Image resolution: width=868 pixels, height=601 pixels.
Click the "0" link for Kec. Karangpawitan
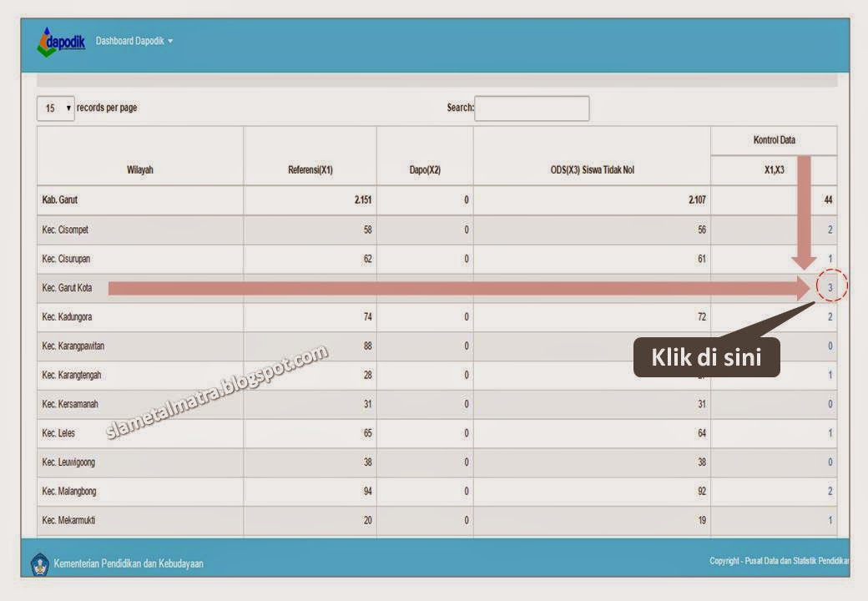click(830, 346)
